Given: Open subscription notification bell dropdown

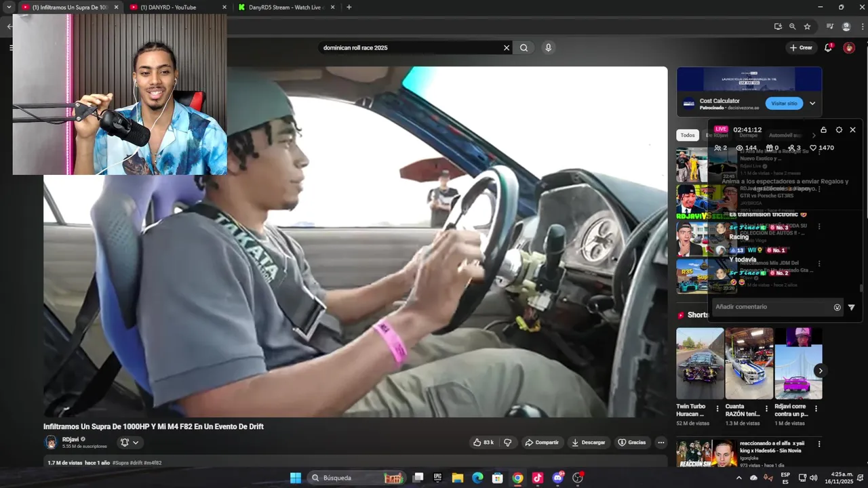Looking at the screenshot, I should pyautogui.click(x=130, y=443).
